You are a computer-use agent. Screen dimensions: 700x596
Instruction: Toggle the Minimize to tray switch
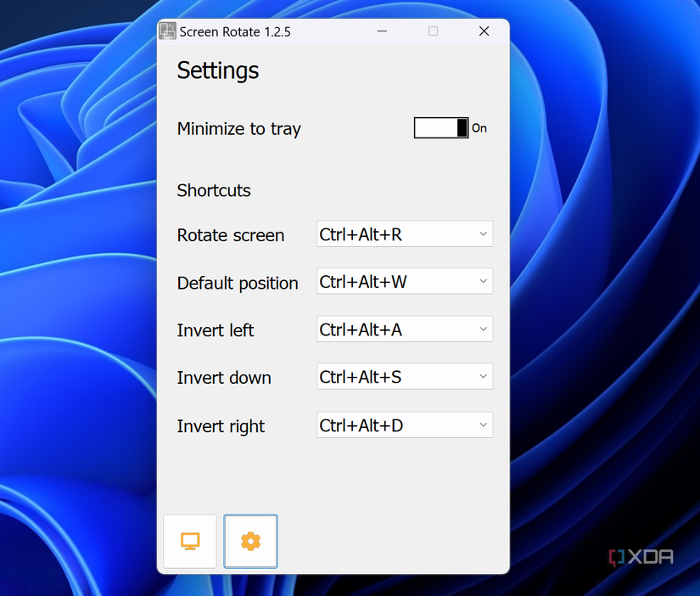tap(440, 127)
